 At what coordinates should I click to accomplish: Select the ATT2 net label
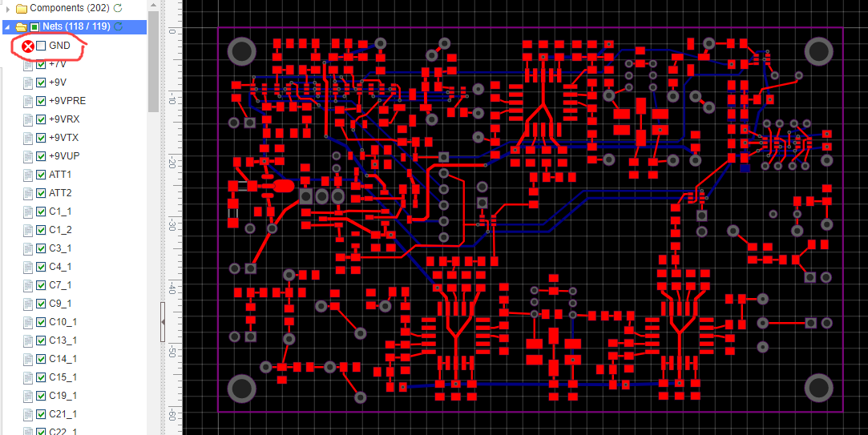click(x=60, y=193)
